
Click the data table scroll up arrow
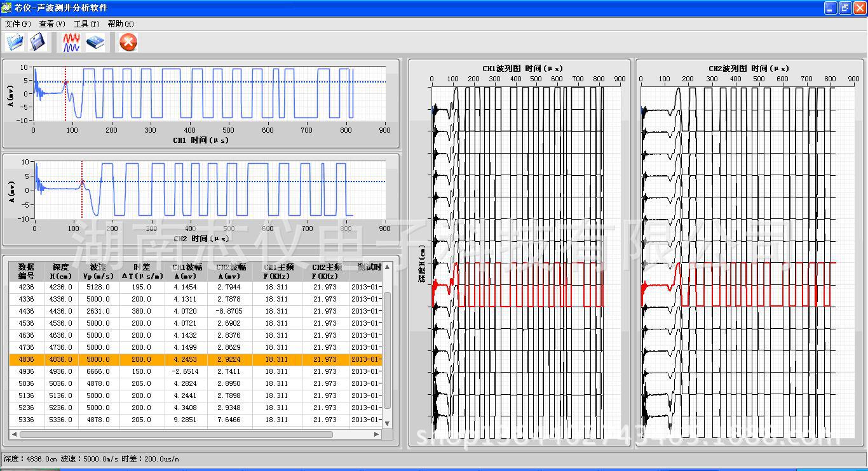[x=387, y=267]
